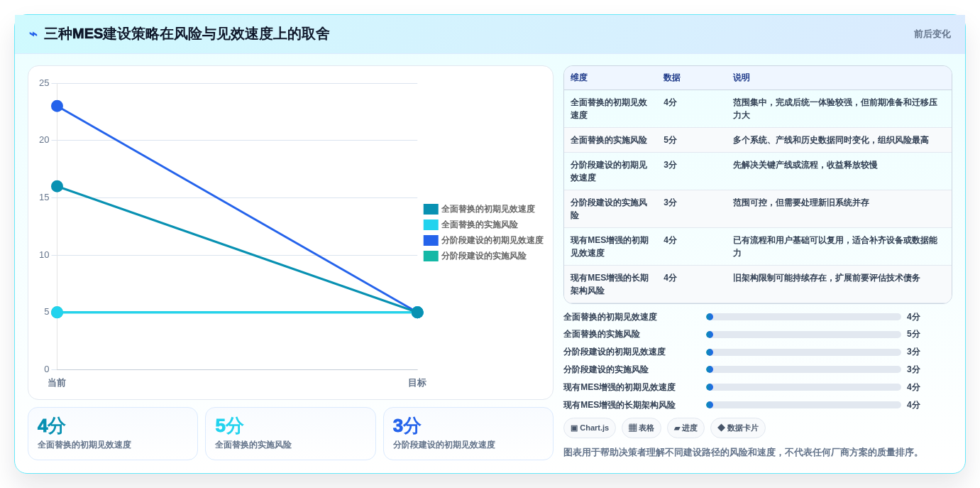Click the 3分 data card
This screenshot has height=488, width=980.
(468, 433)
